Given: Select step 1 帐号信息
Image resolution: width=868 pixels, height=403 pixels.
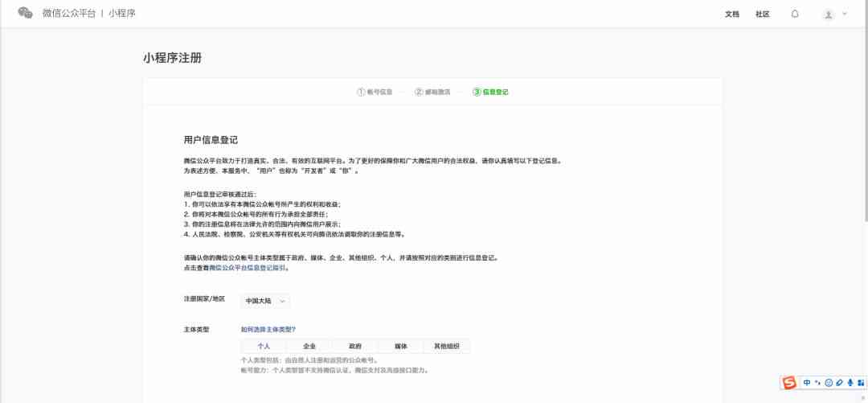Looking at the screenshot, I should tap(375, 92).
